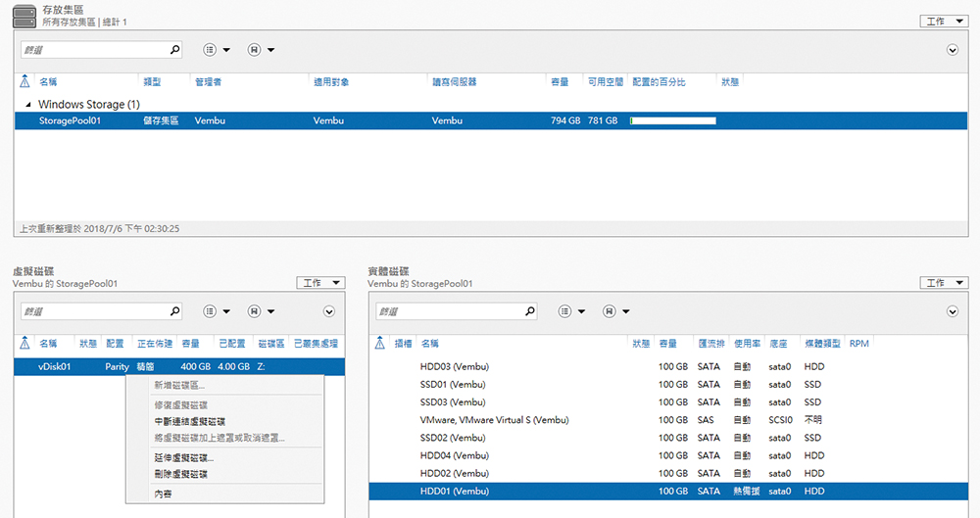Click warning column icon in physical disks header

pos(379,343)
